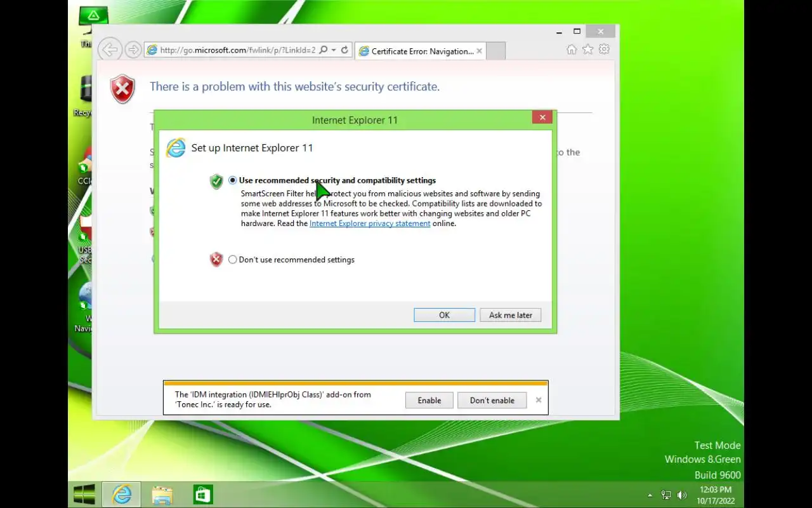Screen dimensions: 812x508
Task: Open the Windows Store taskbar icon
Action: (x=203, y=495)
